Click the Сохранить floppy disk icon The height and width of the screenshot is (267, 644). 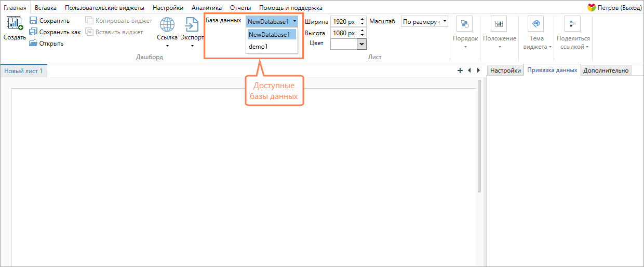click(33, 21)
